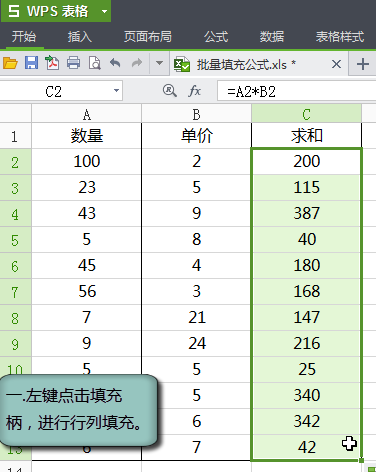The height and width of the screenshot is (472, 376).
Task: Click cell containing 342 in column C
Action: (x=306, y=422)
